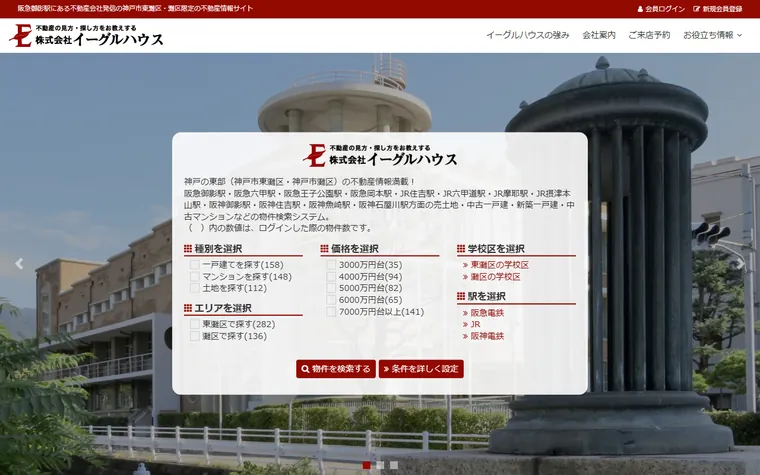Click 条件を詳しく設定 button
Image resolution: width=760 pixels, height=475 pixels.
[x=421, y=369]
